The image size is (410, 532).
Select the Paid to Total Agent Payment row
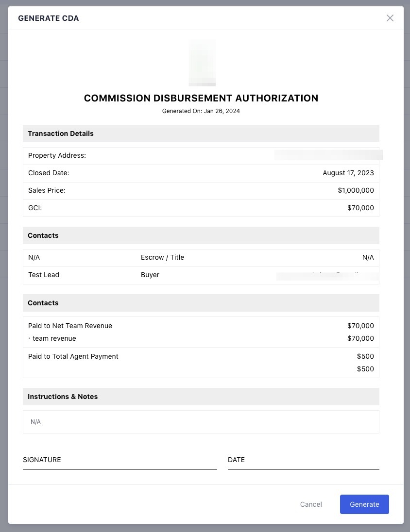pyautogui.click(x=73, y=357)
